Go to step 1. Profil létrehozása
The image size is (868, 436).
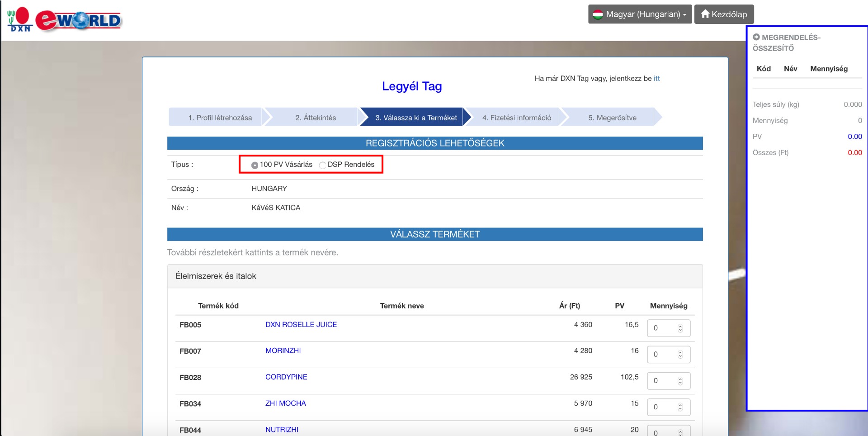[220, 118]
